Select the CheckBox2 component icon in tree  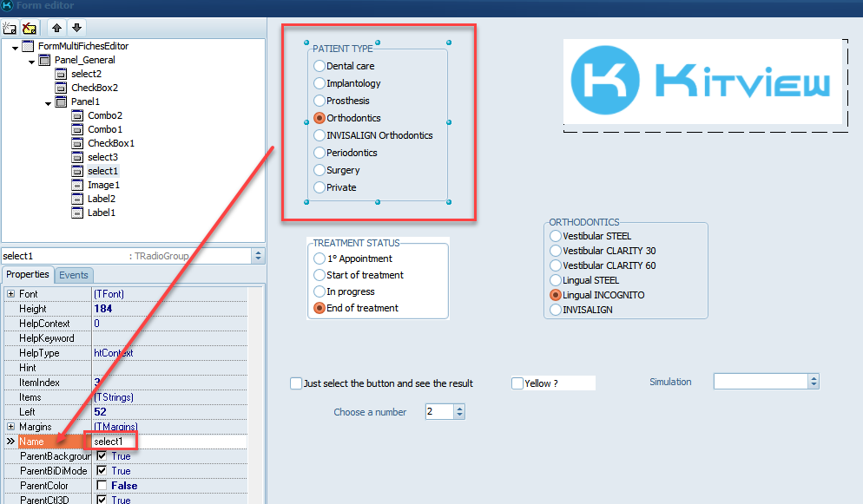coord(61,88)
